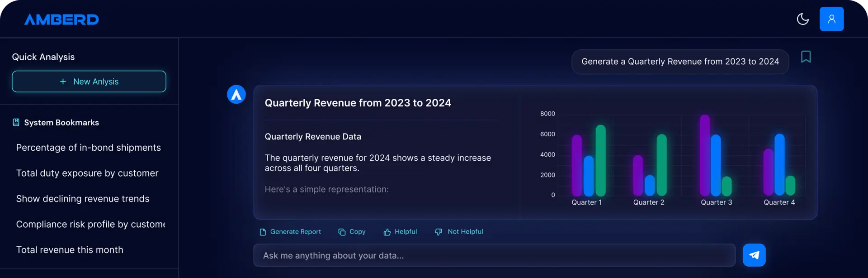This screenshot has height=278, width=868.
Task: Click the System Bookmarks icon
Action: (16, 122)
